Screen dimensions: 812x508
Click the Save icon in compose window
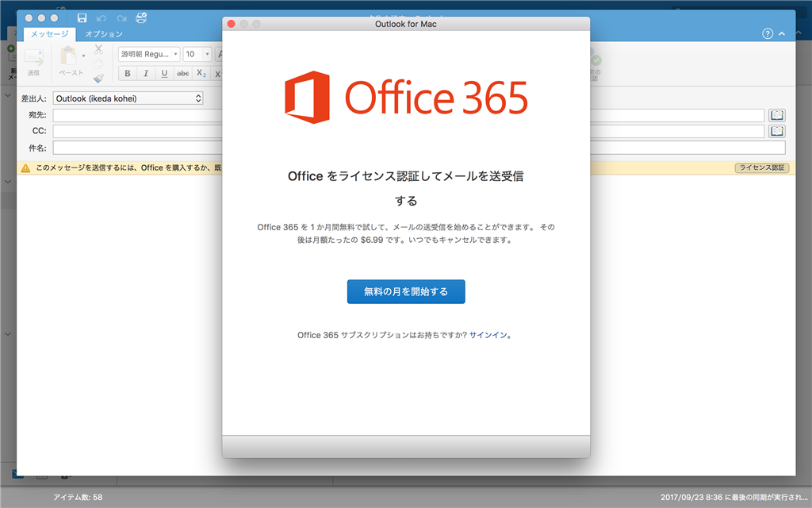[x=82, y=18]
